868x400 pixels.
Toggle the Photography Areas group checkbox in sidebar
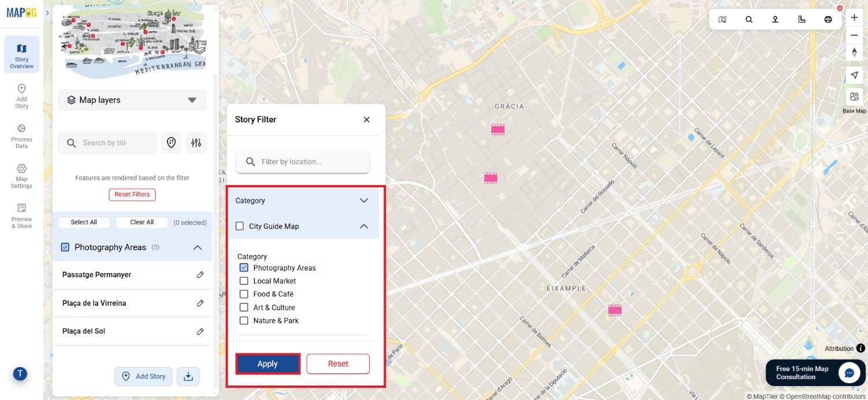[x=65, y=247]
